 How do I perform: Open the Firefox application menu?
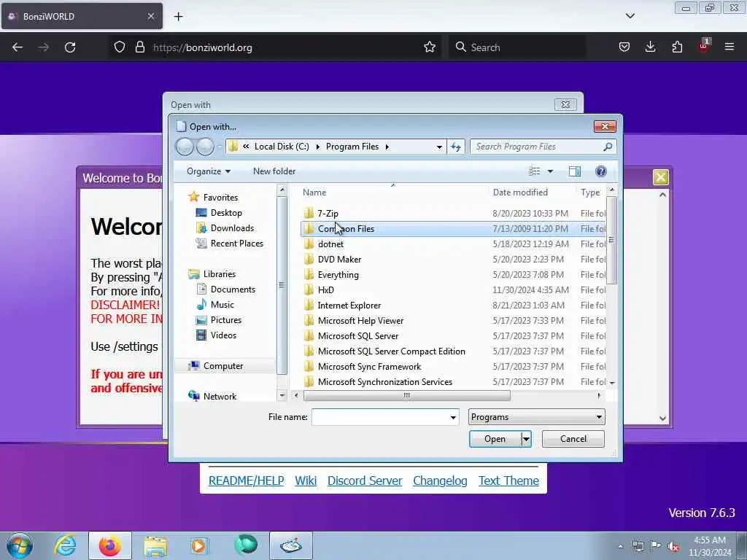point(729,47)
